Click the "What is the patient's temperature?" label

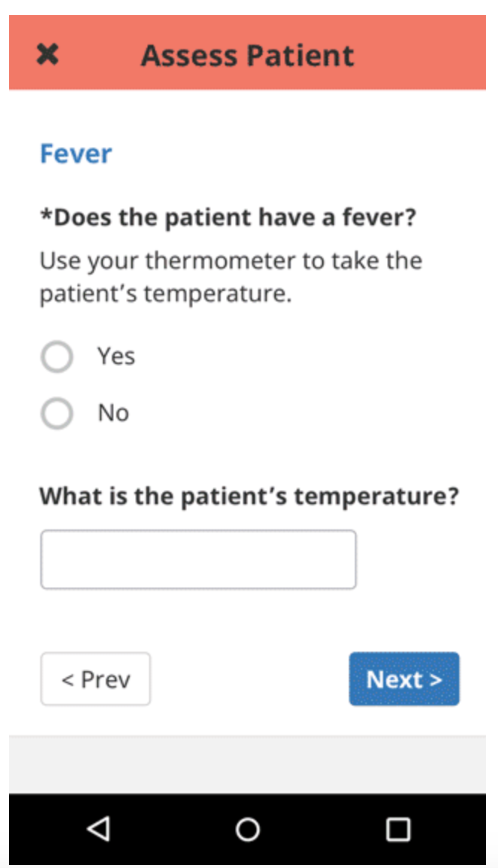coord(249,495)
